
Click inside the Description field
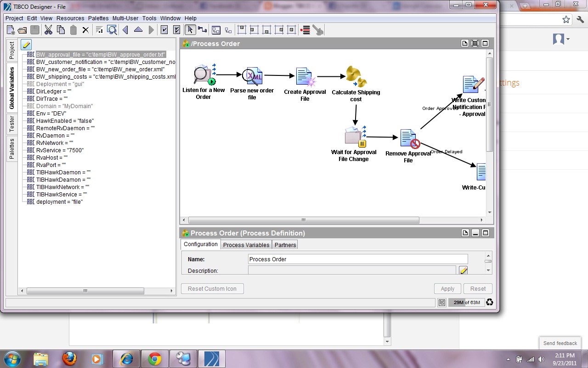[x=352, y=270]
